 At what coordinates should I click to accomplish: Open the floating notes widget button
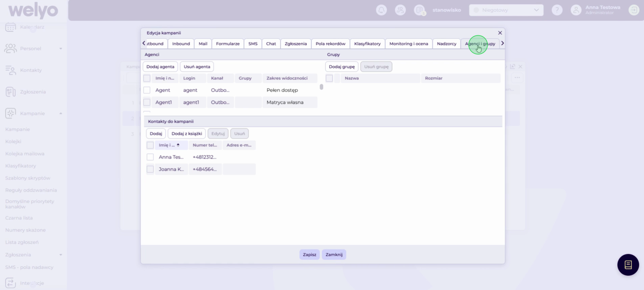[x=628, y=265]
